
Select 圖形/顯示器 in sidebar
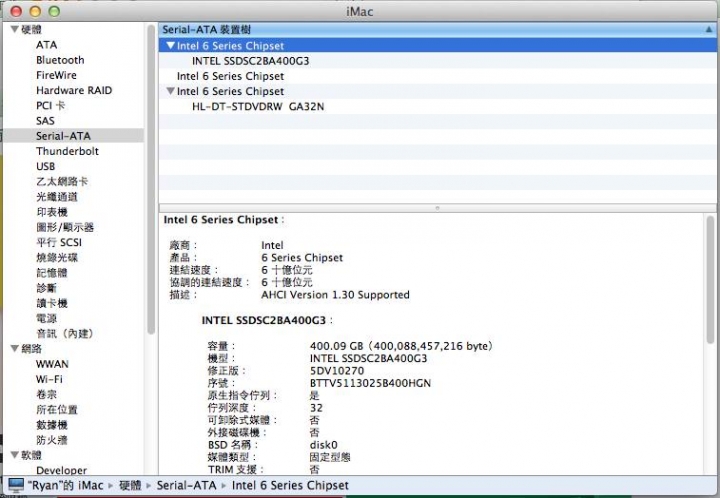pos(65,227)
